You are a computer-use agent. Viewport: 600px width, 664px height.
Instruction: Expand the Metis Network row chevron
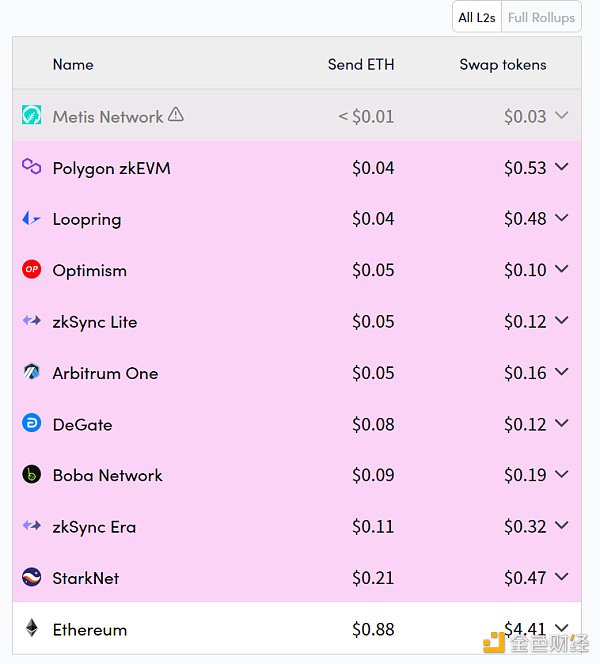pos(561,115)
